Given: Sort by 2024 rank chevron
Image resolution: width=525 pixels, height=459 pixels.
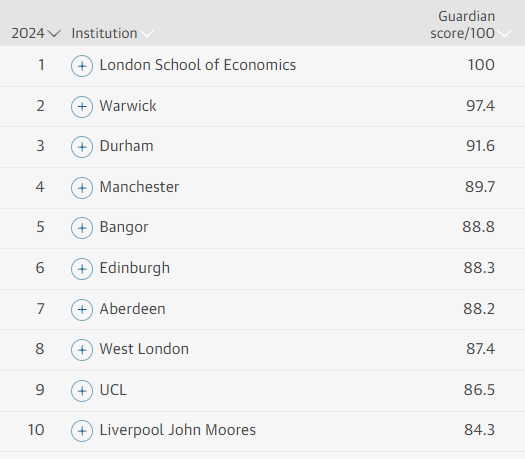Looking at the screenshot, I should [54, 33].
